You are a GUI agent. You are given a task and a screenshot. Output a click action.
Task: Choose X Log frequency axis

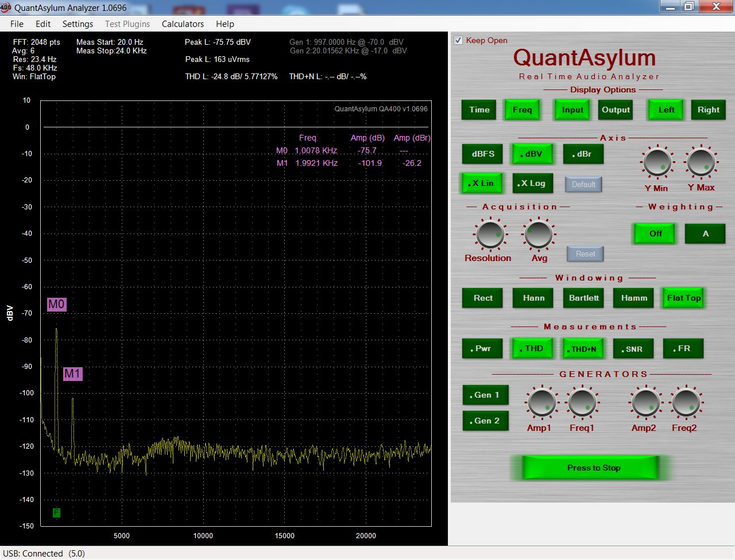(533, 183)
